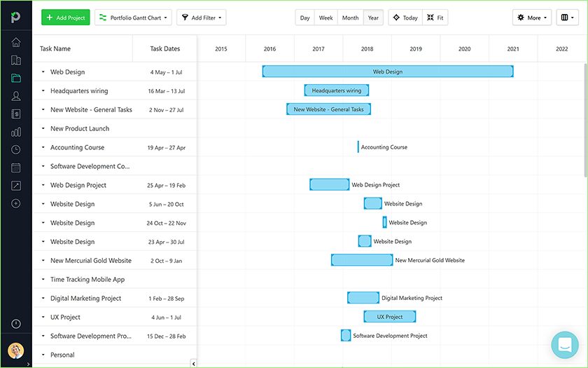Click the timer icon near the sidebar bottom
The width and height of the screenshot is (588, 368).
click(15, 324)
